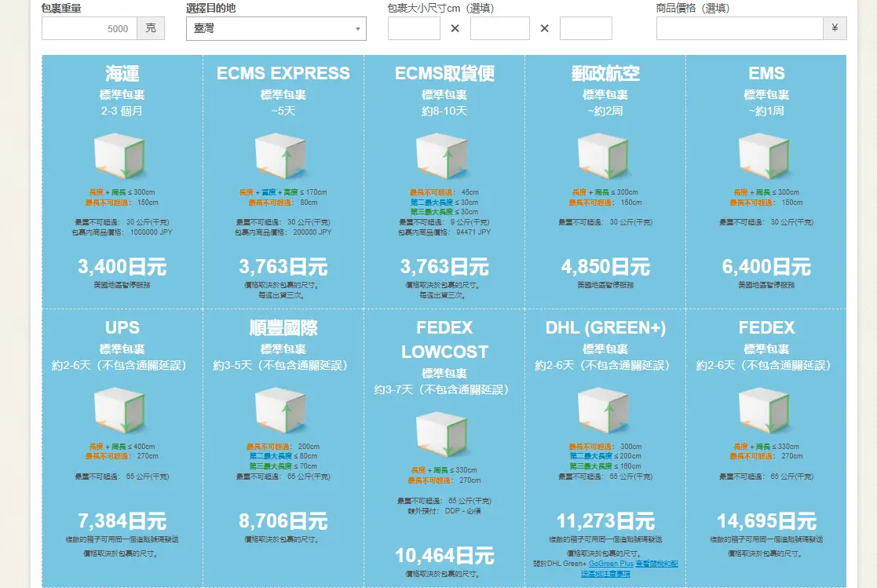This screenshot has height=588, width=877.
Task: Click the FEDEX LOWCOST box icon
Action: [x=442, y=434]
